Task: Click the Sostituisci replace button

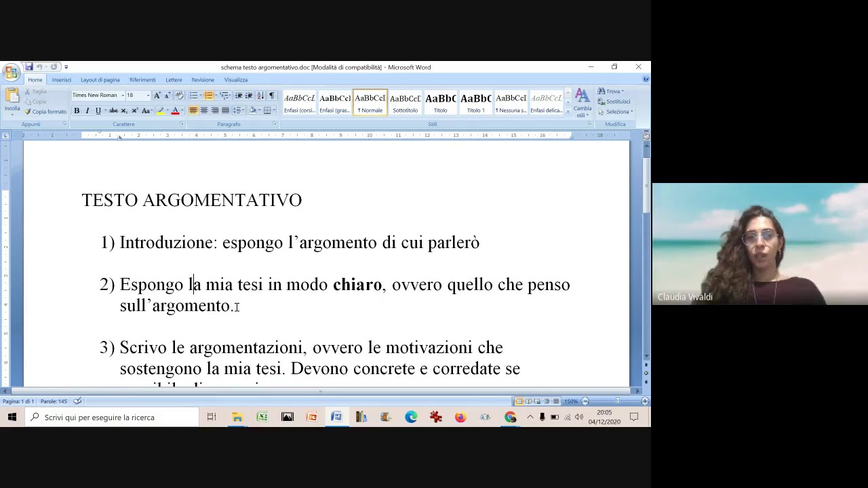Action: pyautogui.click(x=614, y=102)
